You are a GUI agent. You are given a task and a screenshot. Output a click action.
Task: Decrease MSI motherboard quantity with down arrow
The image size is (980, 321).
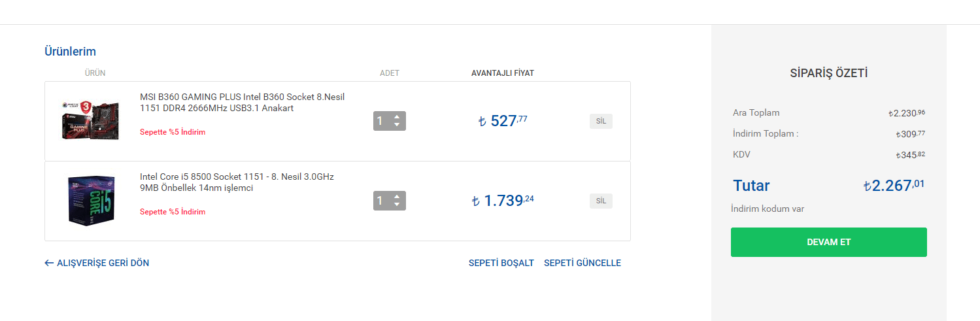[397, 125]
